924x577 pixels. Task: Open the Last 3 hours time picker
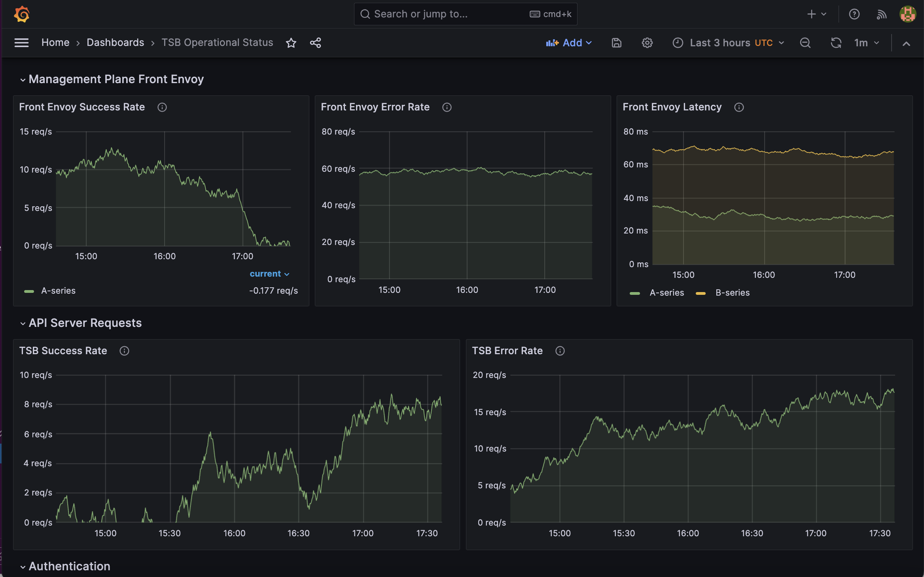[728, 43]
